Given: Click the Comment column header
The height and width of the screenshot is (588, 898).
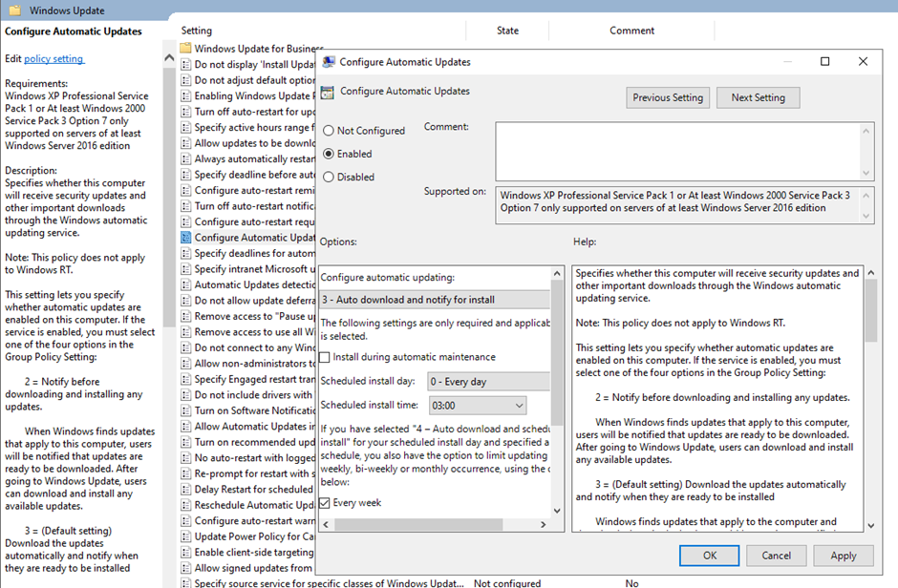Looking at the screenshot, I should [x=631, y=31].
